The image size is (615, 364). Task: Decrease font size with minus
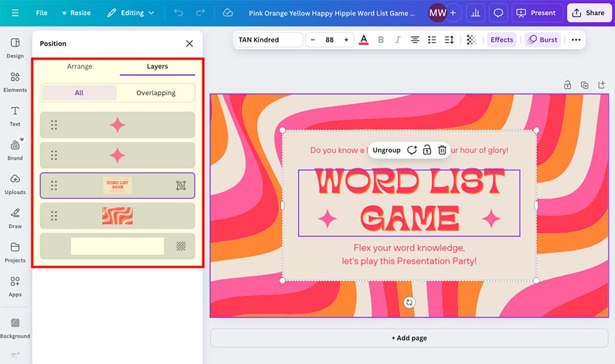coord(312,40)
